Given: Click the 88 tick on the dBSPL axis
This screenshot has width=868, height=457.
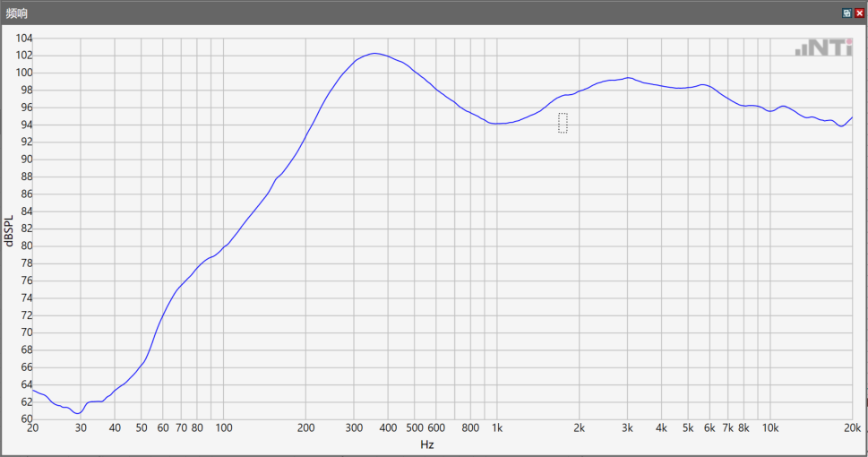Looking at the screenshot, I should [x=27, y=177].
